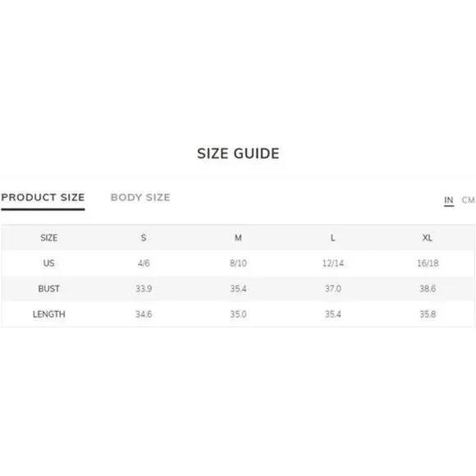Viewport: 476px width, 476px height.
Task: Click bust value 33.9 cell
Action: pyautogui.click(x=144, y=289)
